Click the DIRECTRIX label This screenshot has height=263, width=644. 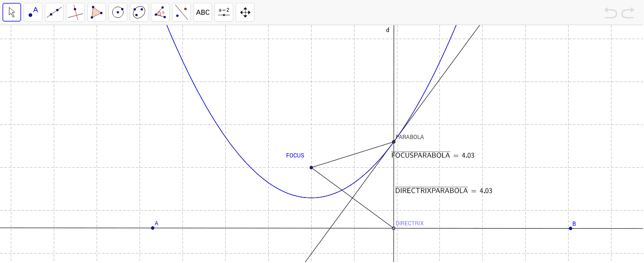(410, 223)
